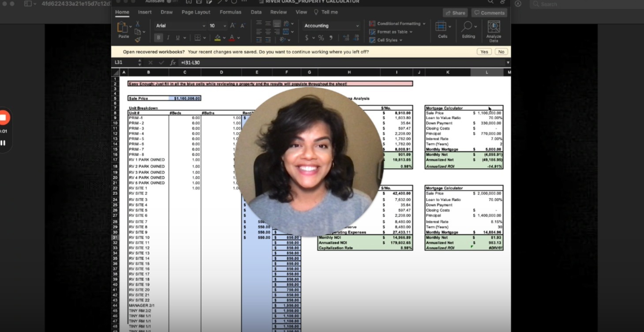Click the Copy icon in the ribbon
This screenshot has height=332, width=644.
coord(138,32)
